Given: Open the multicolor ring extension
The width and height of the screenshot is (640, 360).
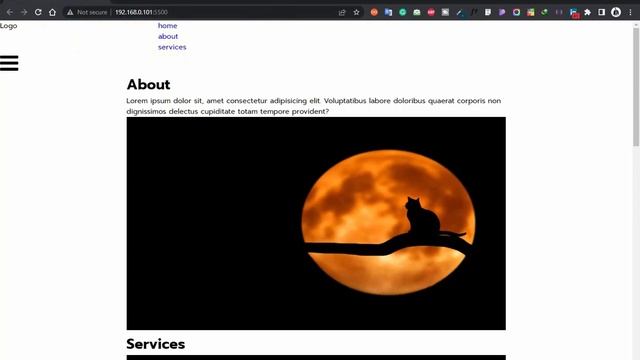Looking at the screenshot, I should tap(516, 12).
